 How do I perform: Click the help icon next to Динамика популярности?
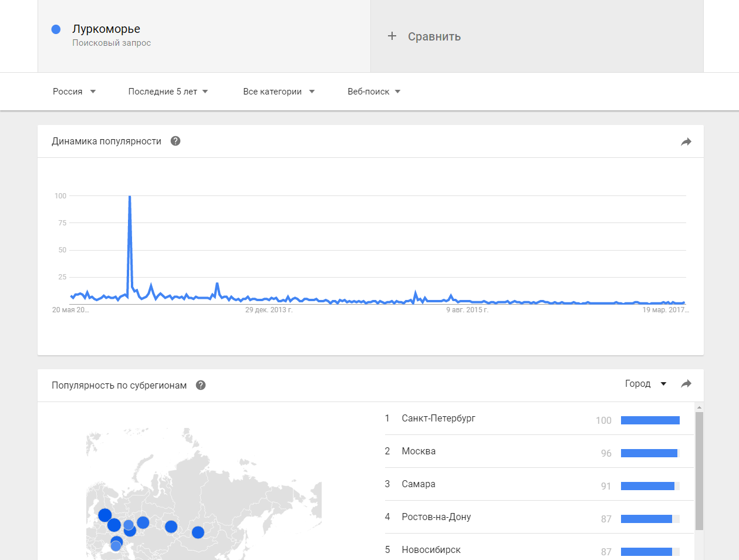(176, 141)
